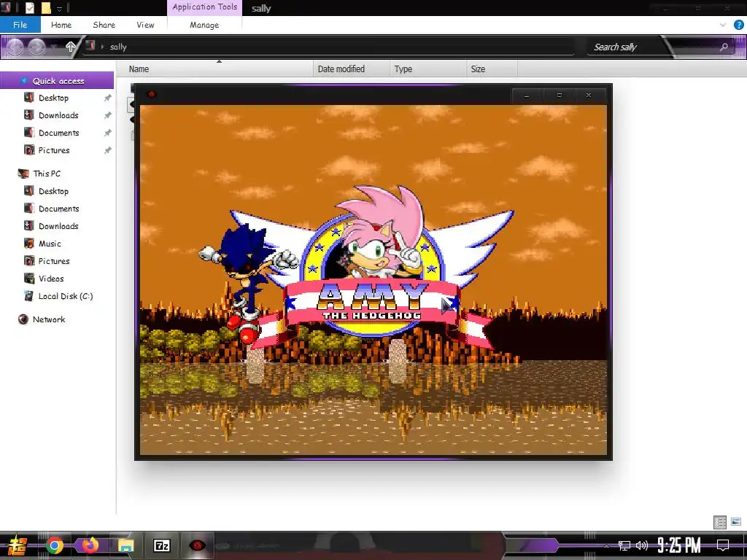Go forward with the Forward navigation button
This screenshot has height=560, width=747.
[37, 47]
